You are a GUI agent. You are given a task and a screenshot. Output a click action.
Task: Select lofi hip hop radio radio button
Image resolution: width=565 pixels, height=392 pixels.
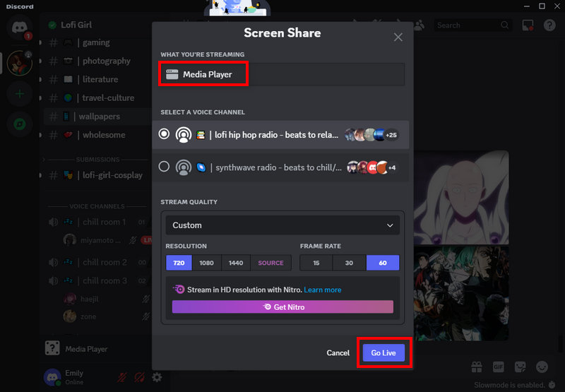tap(164, 134)
